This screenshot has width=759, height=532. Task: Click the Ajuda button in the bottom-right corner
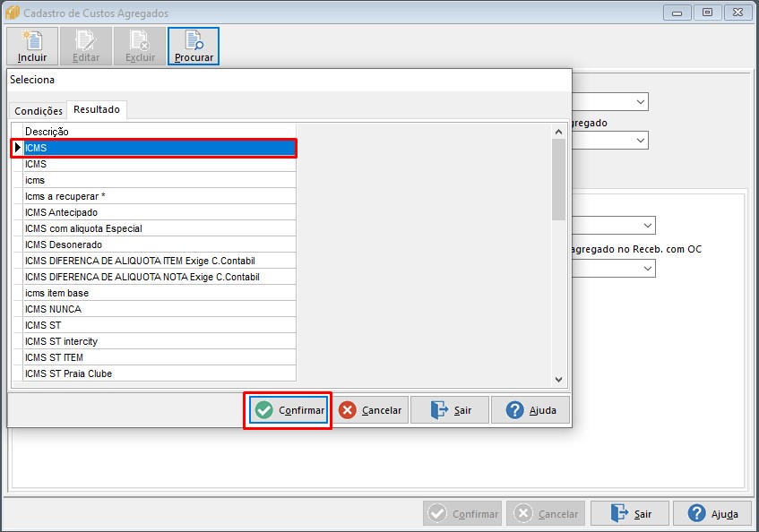point(712,512)
